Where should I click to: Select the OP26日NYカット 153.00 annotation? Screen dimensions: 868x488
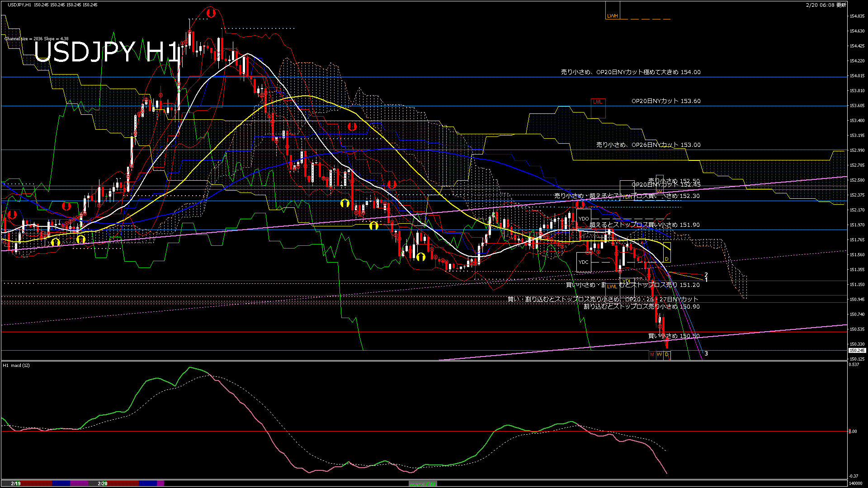pos(648,145)
